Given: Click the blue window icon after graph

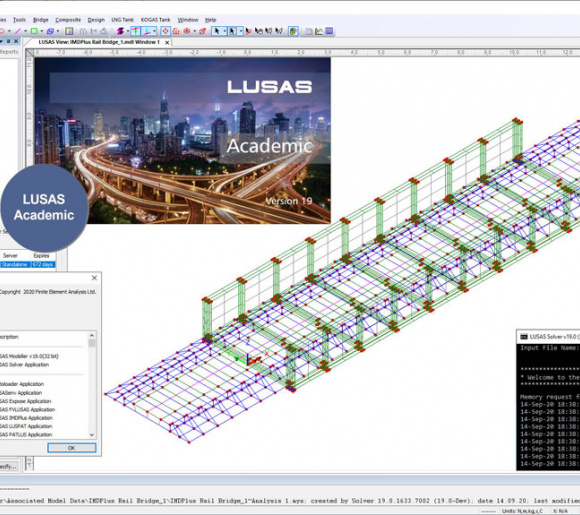Looking at the screenshot, I should click(x=329, y=31).
